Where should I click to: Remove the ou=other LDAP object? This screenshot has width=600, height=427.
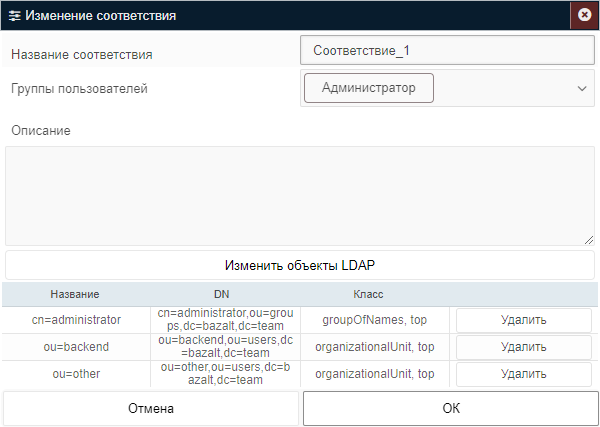pyautogui.click(x=524, y=374)
